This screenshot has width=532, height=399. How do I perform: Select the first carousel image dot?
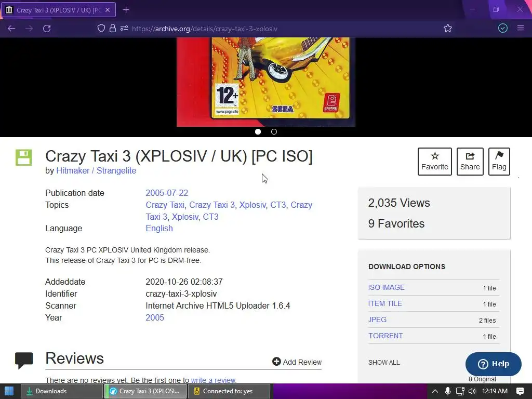coord(258,131)
